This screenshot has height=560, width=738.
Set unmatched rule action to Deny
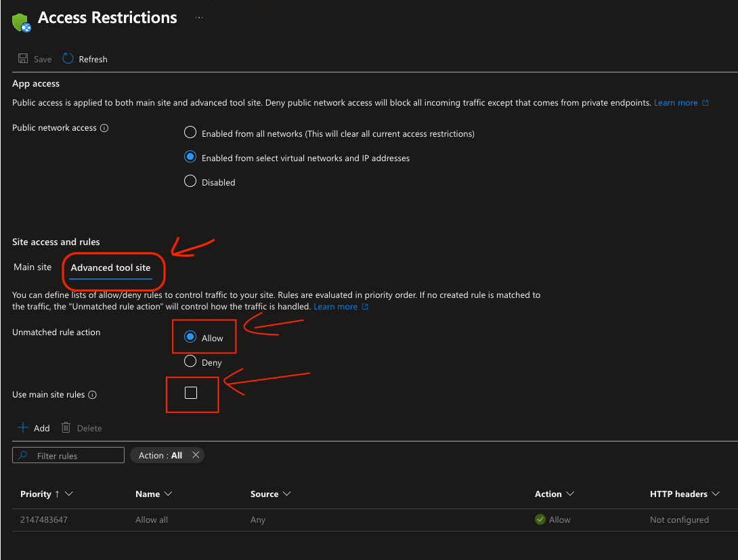(190, 362)
